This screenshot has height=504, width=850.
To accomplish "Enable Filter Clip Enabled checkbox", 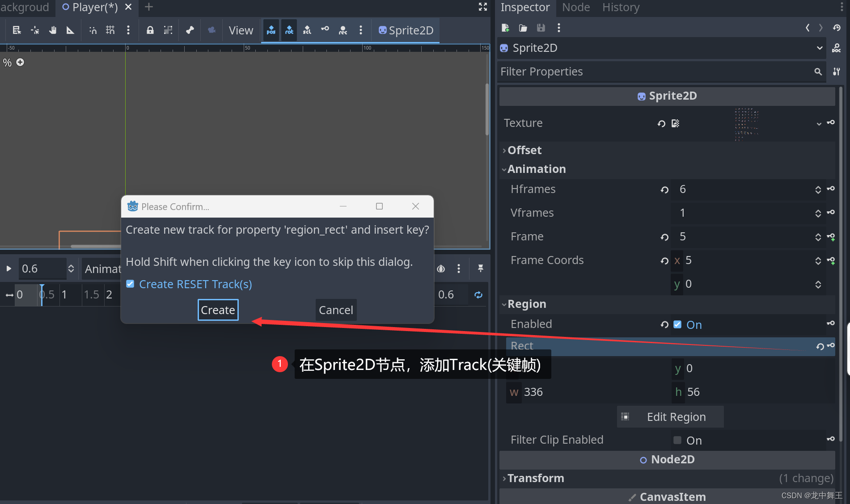I will click(677, 440).
